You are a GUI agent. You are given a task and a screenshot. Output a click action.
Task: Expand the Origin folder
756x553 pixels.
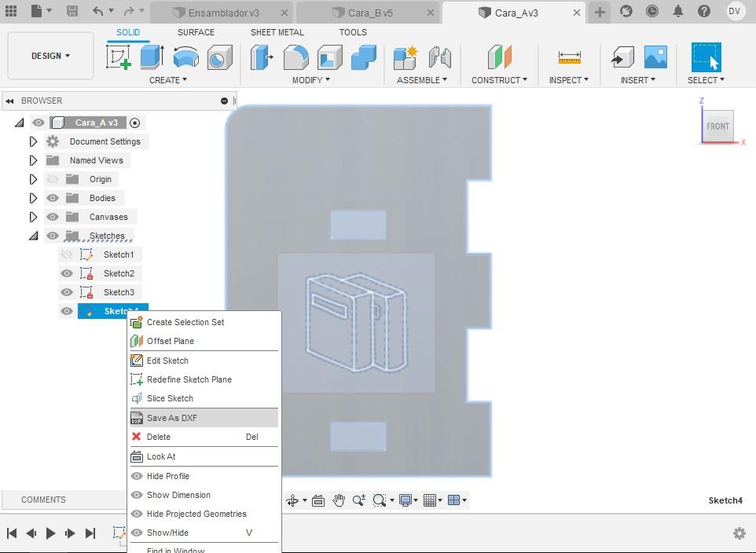(x=33, y=179)
